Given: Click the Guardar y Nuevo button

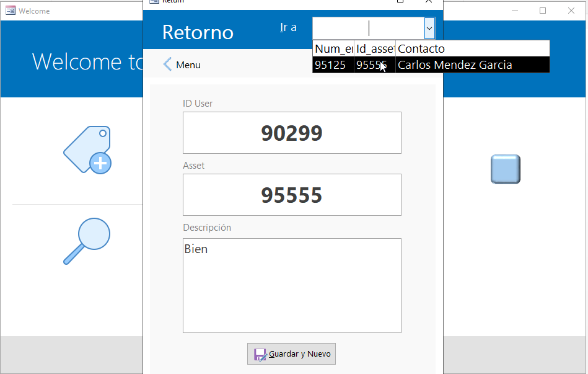Looking at the screenshot, I should [x=291, y=354].
